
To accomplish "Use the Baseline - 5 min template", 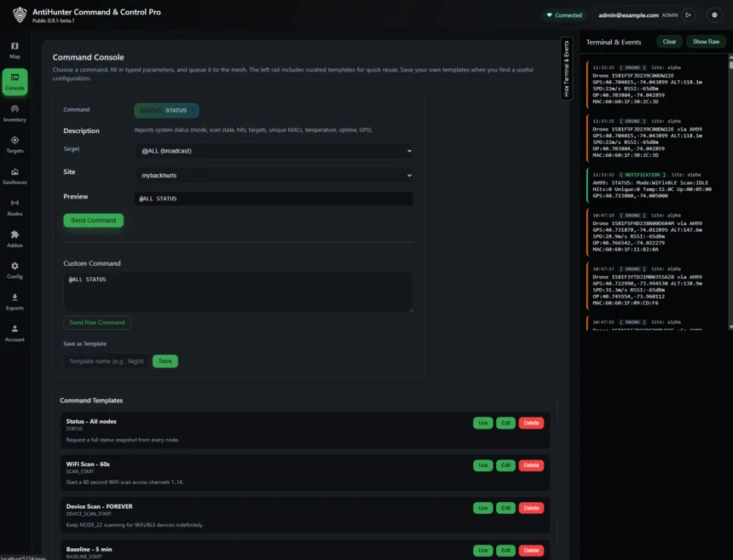I will (483, 551).
